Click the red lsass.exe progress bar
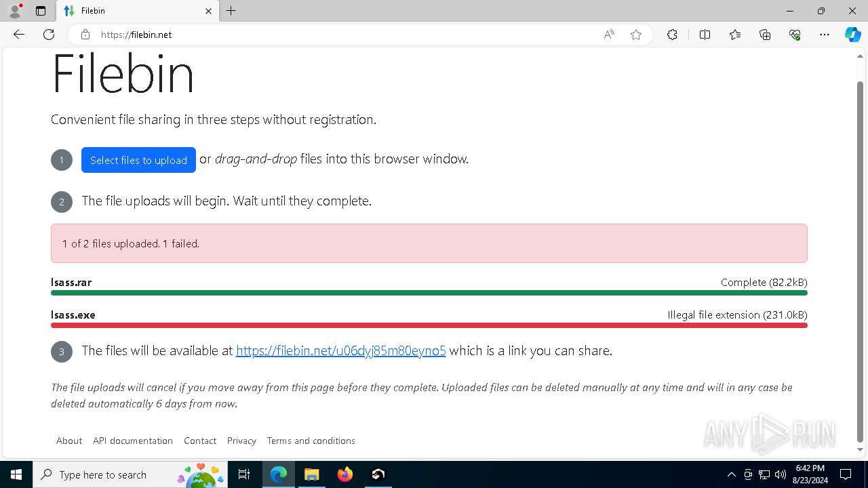Viewport: 868px width, 488px height. coord(429,325)
